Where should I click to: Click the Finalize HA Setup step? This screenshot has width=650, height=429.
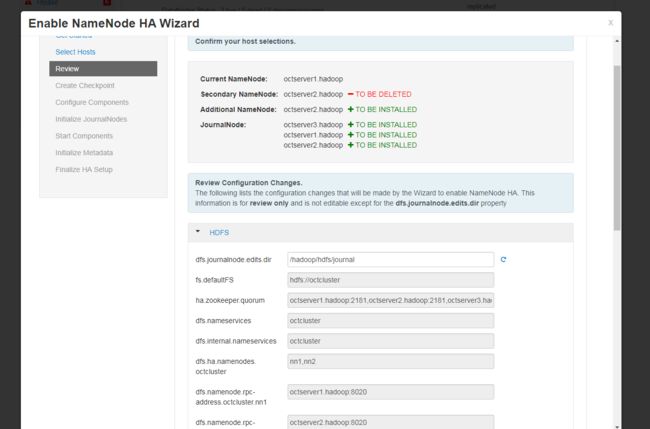click(x=84, y=170)
